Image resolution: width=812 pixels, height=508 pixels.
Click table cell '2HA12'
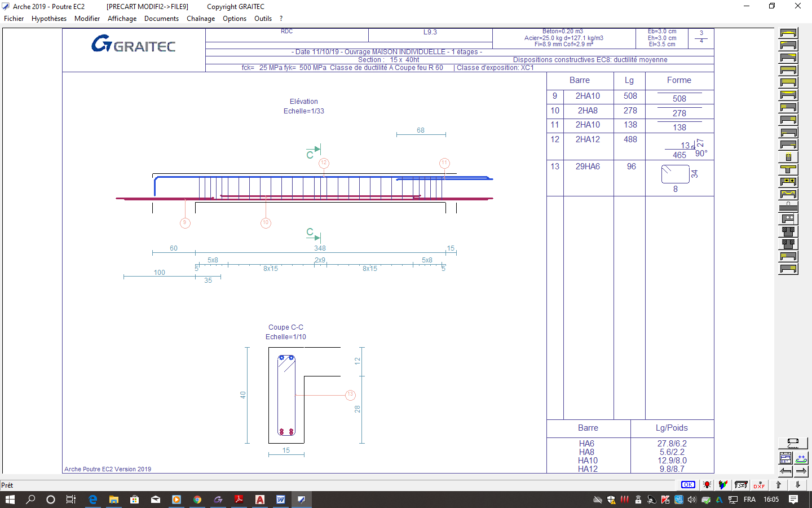point(588,139)
